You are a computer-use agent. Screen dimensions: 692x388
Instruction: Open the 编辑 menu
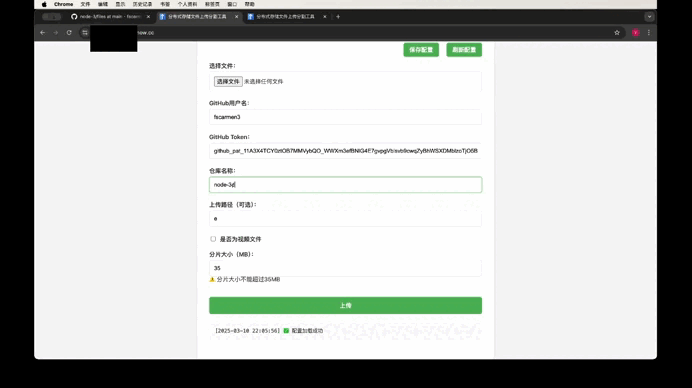click(103, 4)
